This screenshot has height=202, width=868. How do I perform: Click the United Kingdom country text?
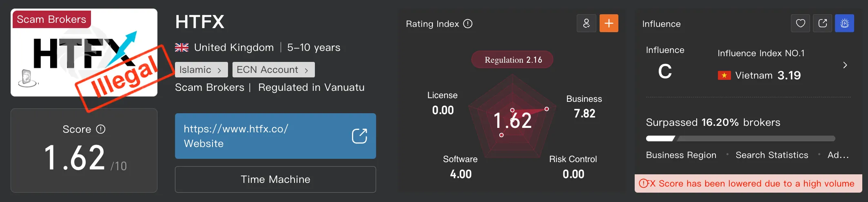(x=234, y=48)
